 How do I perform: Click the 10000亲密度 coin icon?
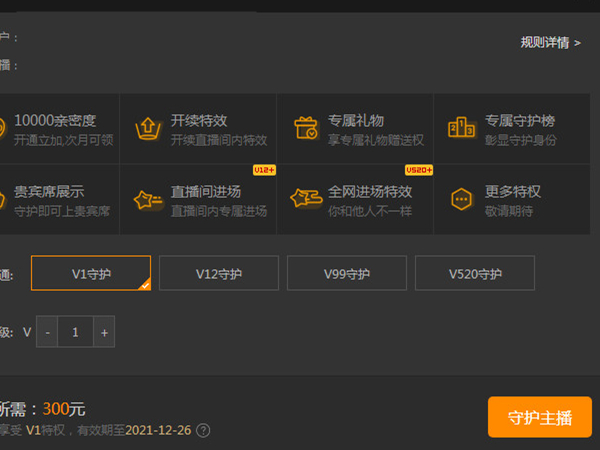[x=2, y=129]
